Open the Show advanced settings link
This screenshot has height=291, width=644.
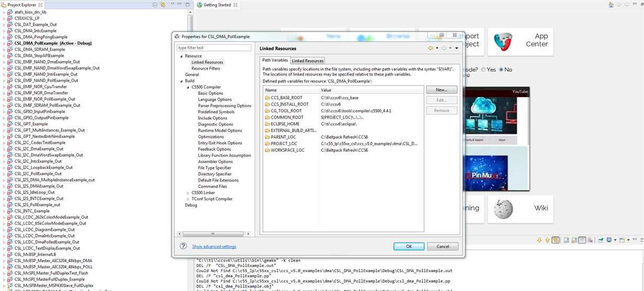tap(214, 246)
